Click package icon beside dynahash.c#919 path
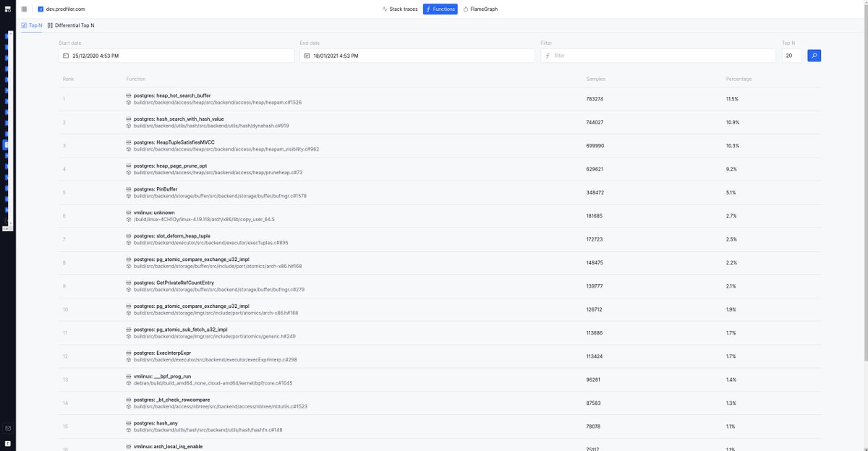The width and height of the screenshot is (868, 451). point(129,126)
